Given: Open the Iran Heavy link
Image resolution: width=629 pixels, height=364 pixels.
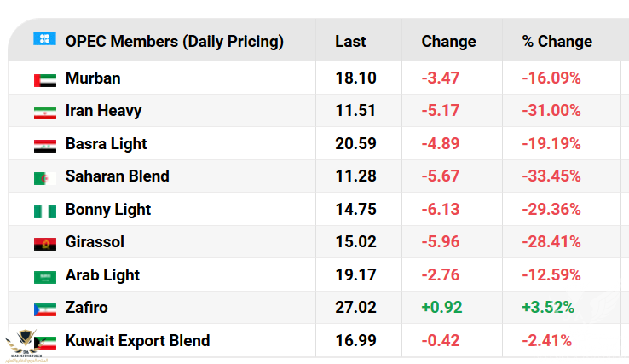Looking at the screenshot, I should pyautogui.click(x=103, y=111).
